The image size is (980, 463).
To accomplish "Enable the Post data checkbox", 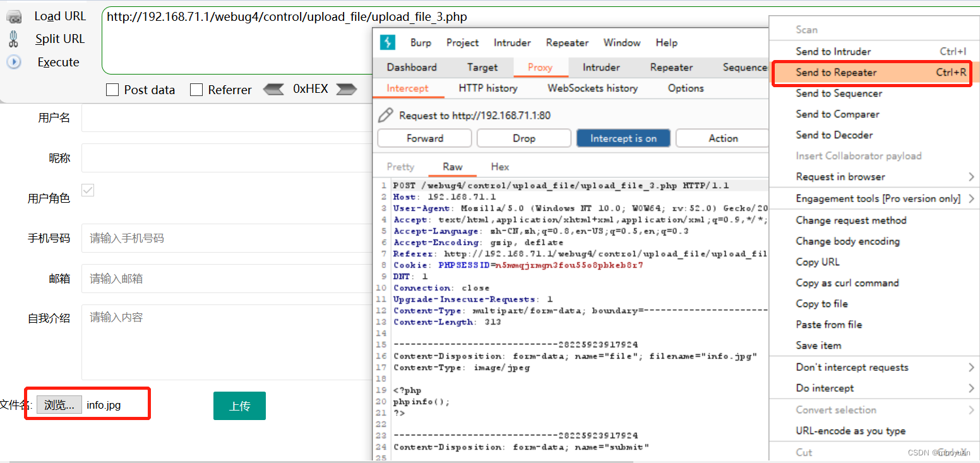I will point(112,90).
